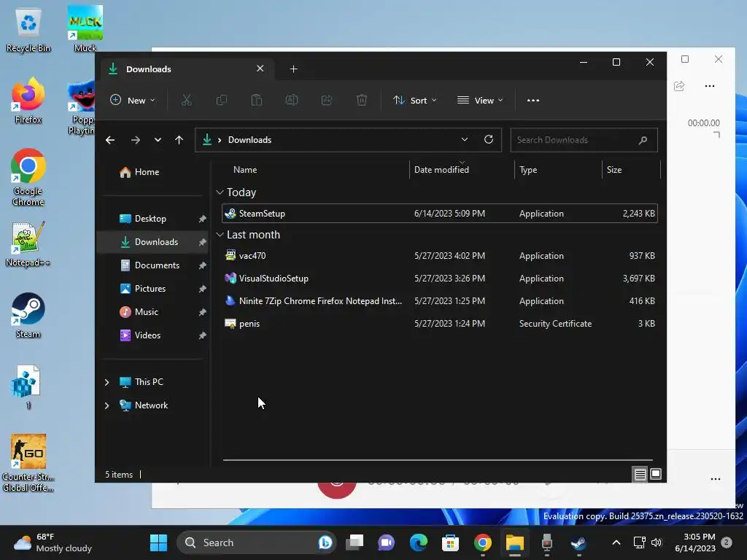Screen dimensions: 747x560
Task: Switch to large thumbnails view icon
Action: (x=656, y=474)
